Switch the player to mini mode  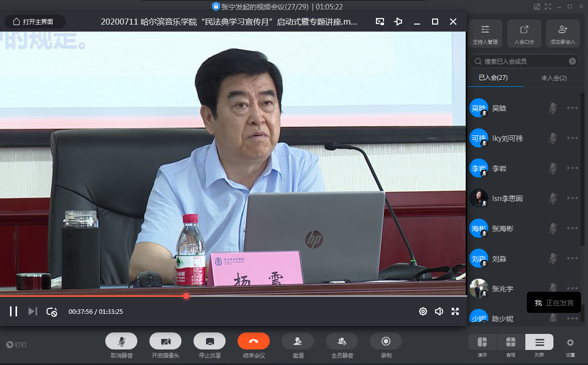click(x=380, y=22)
